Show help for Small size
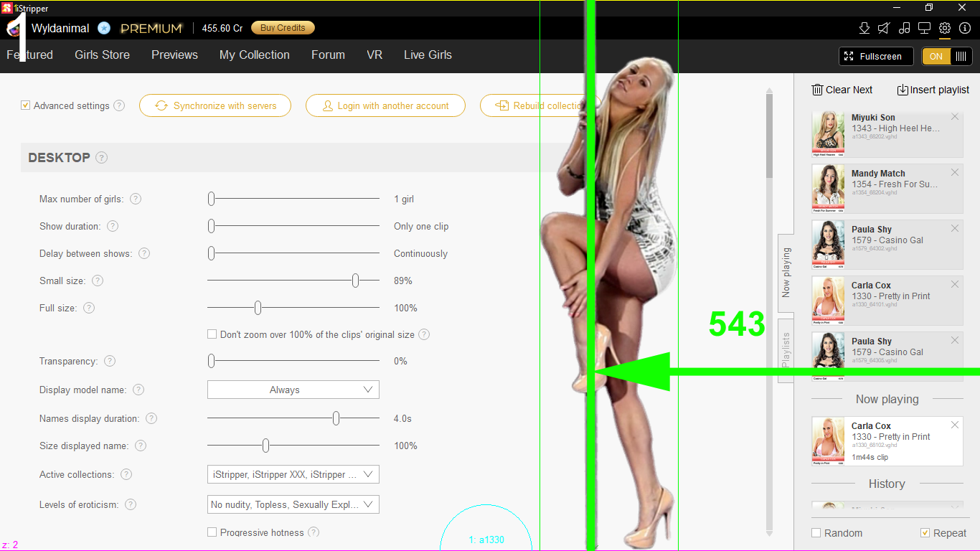The width and height of the screenshot is (980, 551). click(98, 281)
